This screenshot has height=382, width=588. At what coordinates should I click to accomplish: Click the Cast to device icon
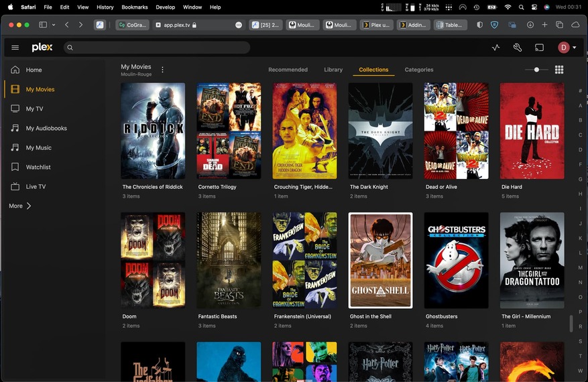539,48
